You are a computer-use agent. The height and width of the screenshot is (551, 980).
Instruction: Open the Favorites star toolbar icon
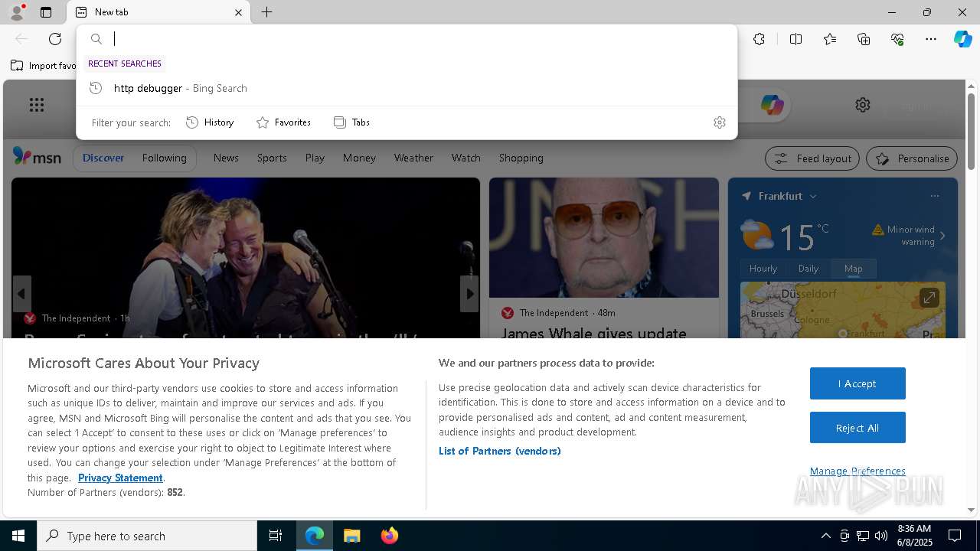(x=830, y=39)
